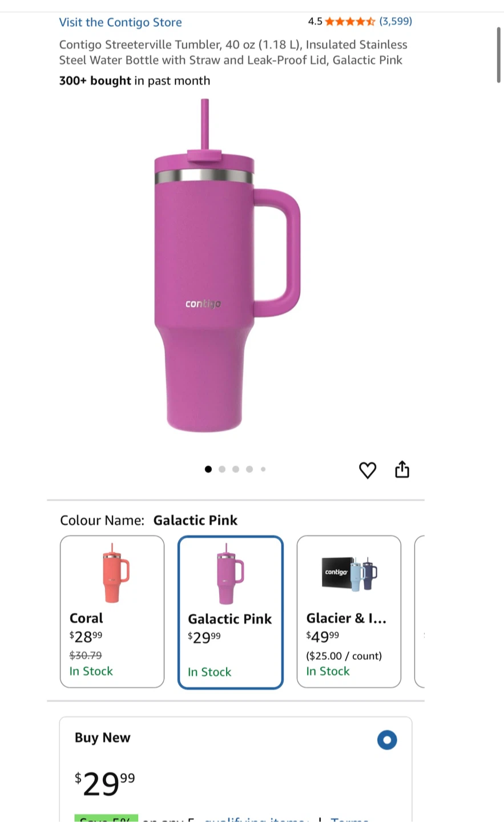This screenshot has width=504, height=822.
Task: Go to second image carousel dot
Action: [x=222, y=469]
